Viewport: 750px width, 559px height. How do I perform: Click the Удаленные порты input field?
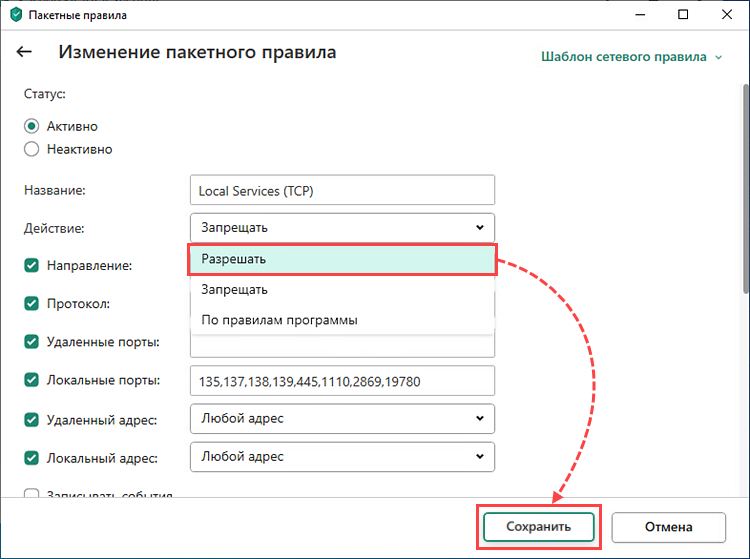(x=342, y=346)
